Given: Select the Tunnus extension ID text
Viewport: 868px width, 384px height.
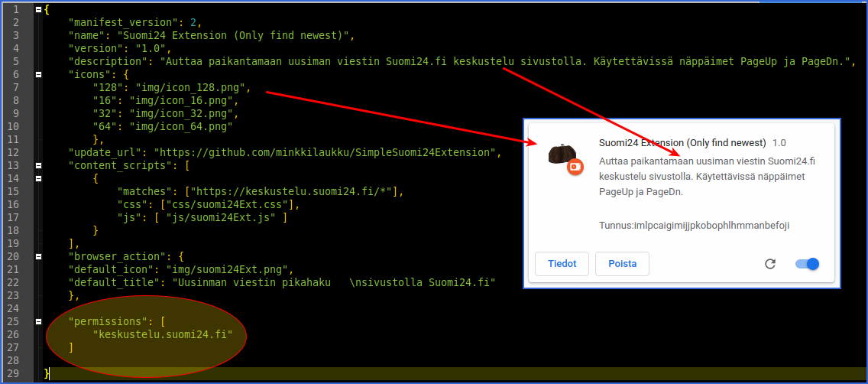Looking at the screenshot, I should click(x=695, y=226).
